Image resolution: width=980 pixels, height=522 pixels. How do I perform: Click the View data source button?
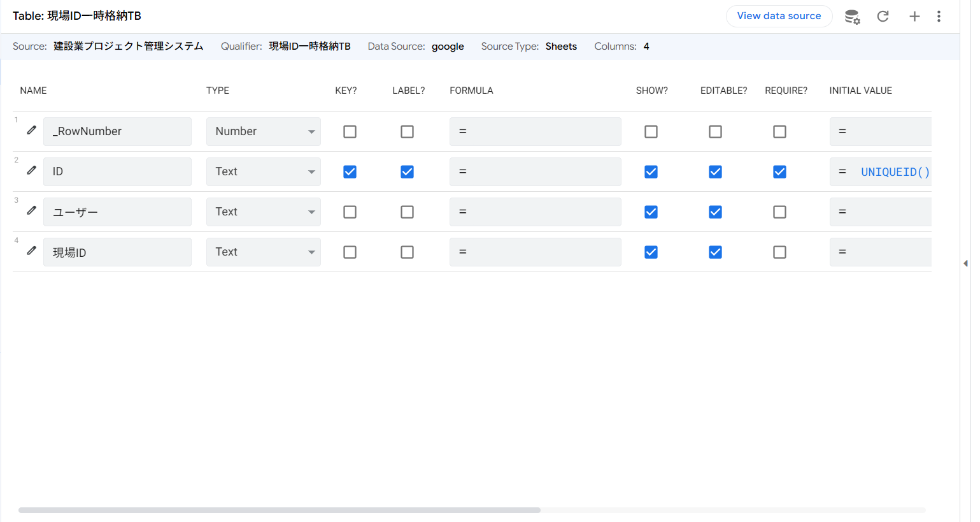(779, 16)
